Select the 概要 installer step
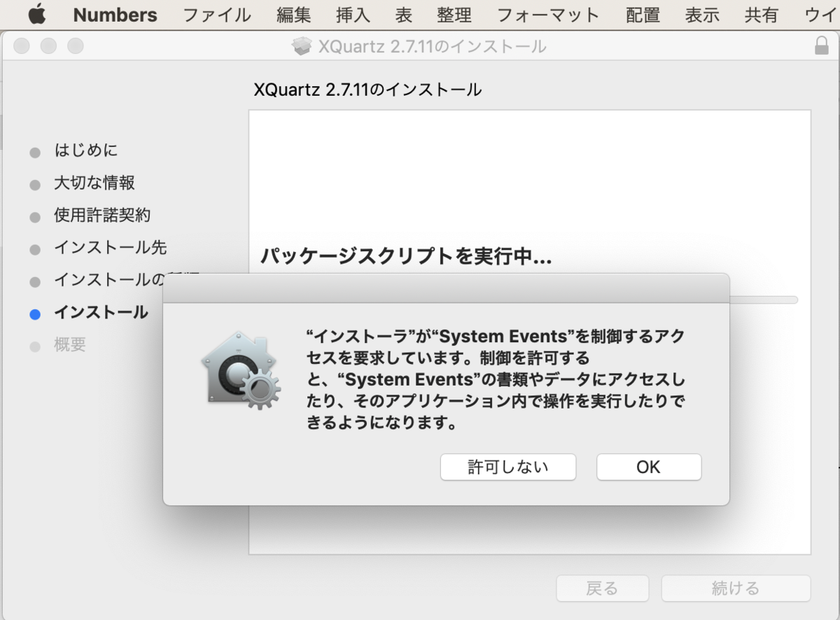840x620 pixels. (x=70, y=345)
